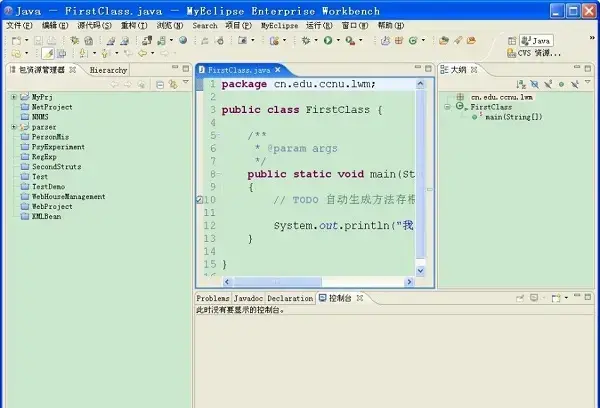Image resolution: width=600 pixels, height=408 pixels.
Task: Open the outline view menu triangle
Action: 588,82
